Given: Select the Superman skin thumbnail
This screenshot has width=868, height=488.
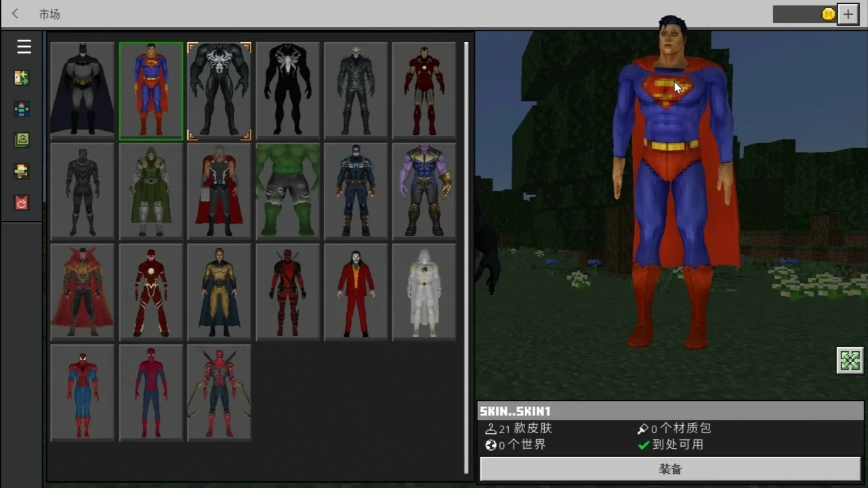Looking at the screenshot, I should coord(151,91).
